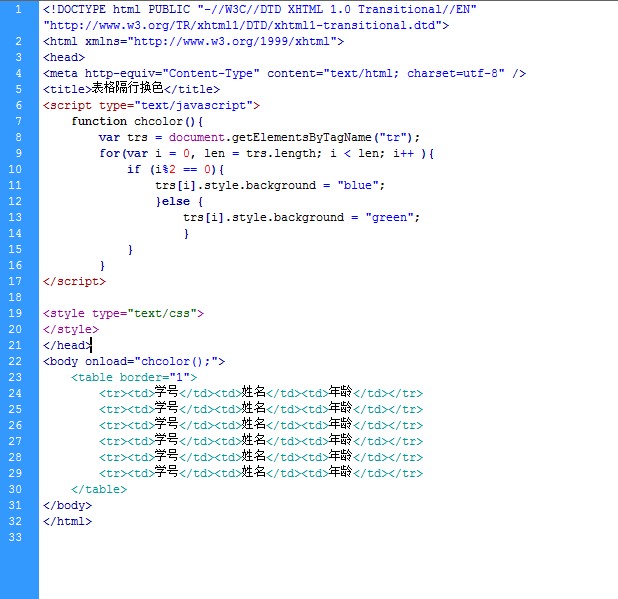Click line number 18 in the gutter
618x599 pixels.
[x=15, y=298]
